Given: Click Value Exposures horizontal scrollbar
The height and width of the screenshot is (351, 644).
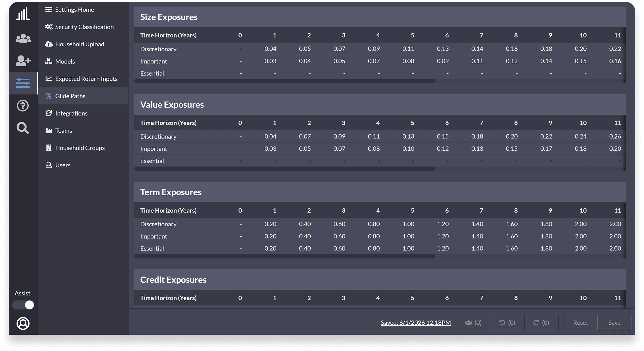Looking at the screenshot, I should pos(285,169).
